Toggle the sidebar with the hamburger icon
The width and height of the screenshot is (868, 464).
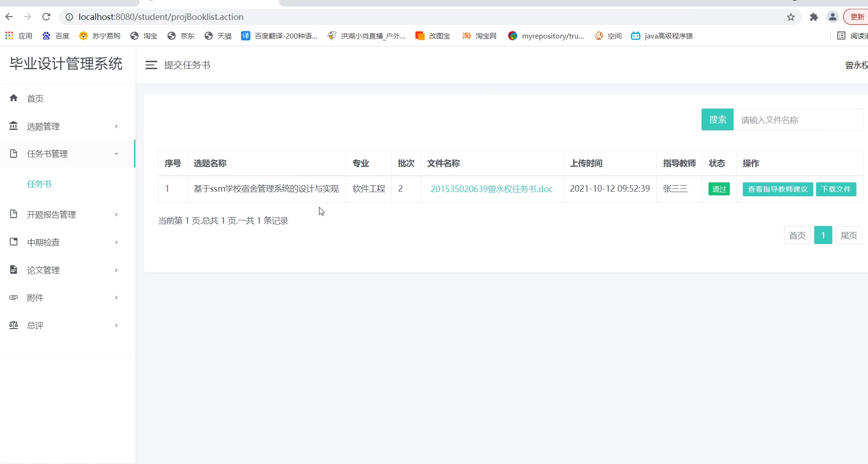(151, 65)
